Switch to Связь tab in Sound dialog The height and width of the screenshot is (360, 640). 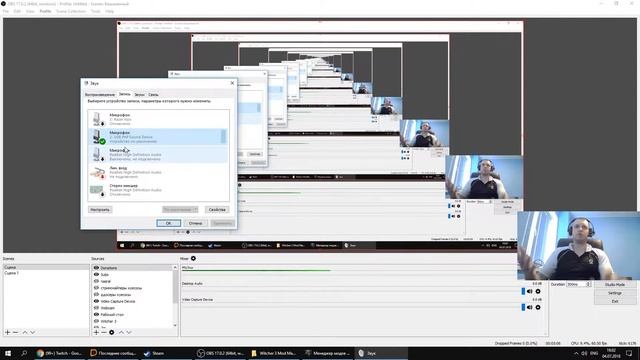(x=153, y=95)
